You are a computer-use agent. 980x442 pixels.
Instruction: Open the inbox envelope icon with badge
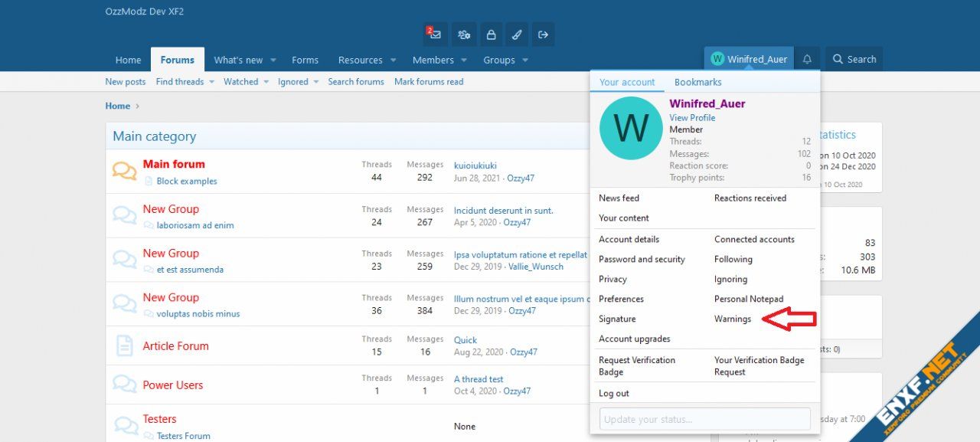coord(435,34)
